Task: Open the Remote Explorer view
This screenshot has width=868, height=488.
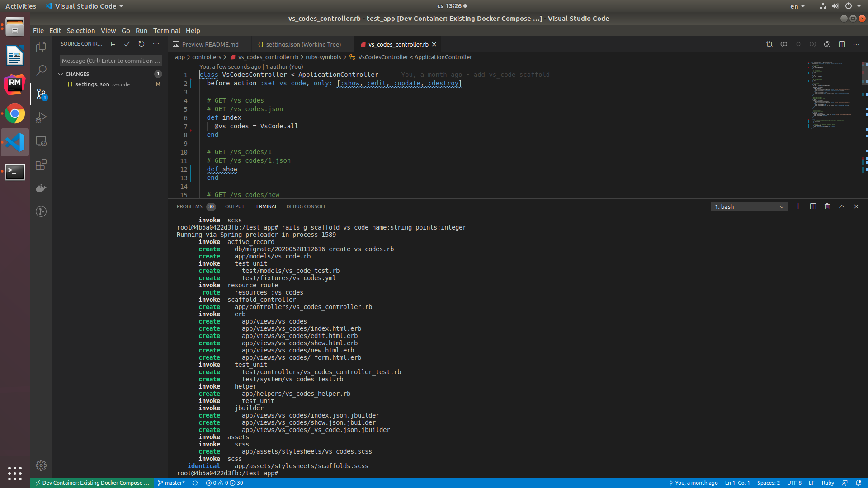Action: click(x=41, y=141)
